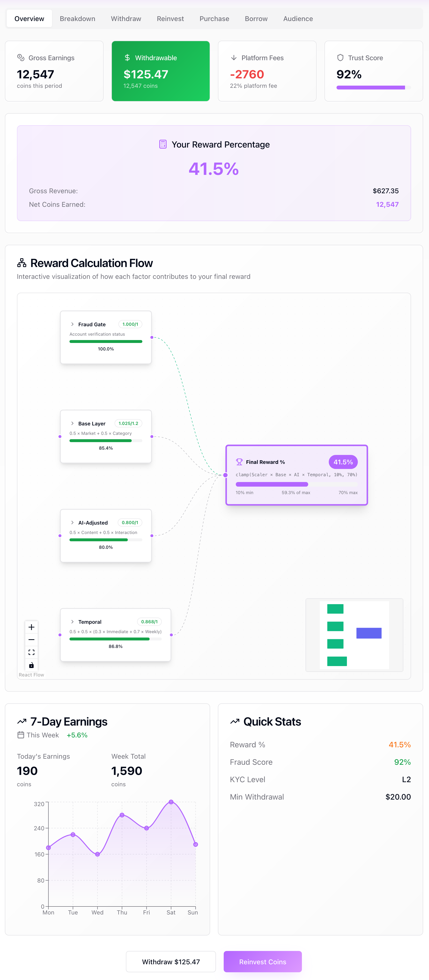Expand the AI-Adjusted node details
The height and width of the screenshot is (980, 429).
(72, 522)
